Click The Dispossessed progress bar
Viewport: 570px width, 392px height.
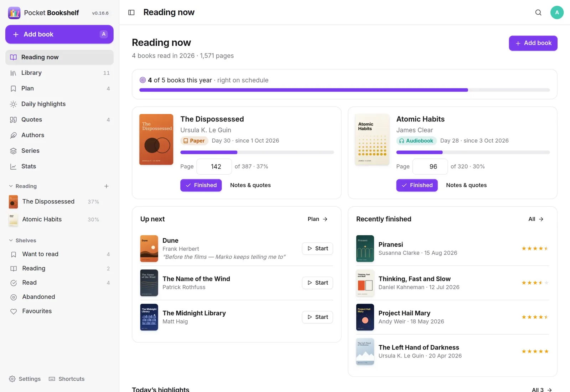(x=257, y=152)
